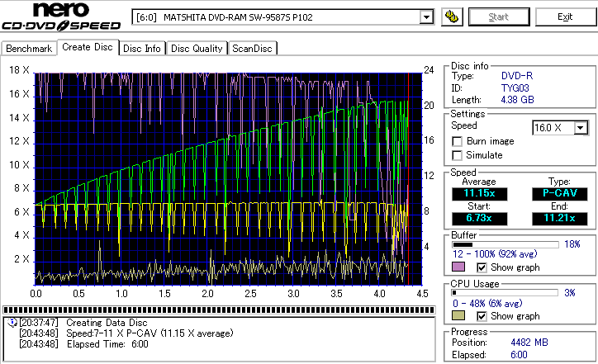The image size is (598, 364).
Task: Enable the Burn image checkbox
Action: pos(457,141)
